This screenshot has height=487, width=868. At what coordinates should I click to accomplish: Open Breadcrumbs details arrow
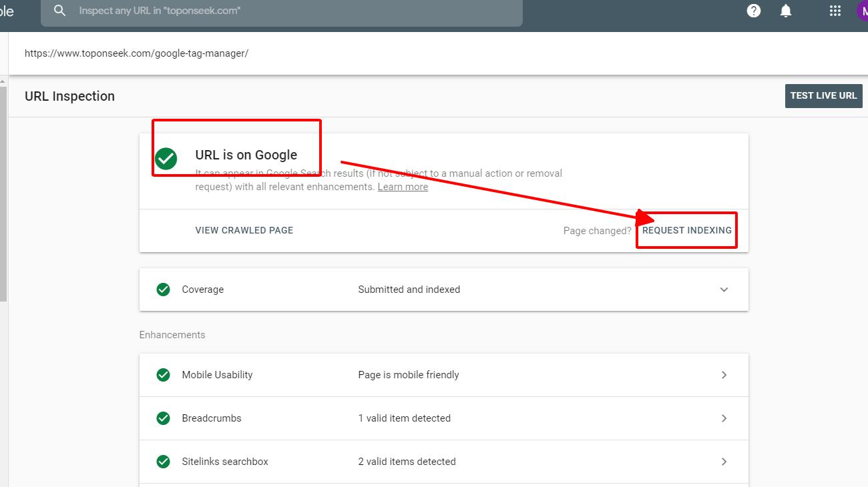(x=724, y=418)
